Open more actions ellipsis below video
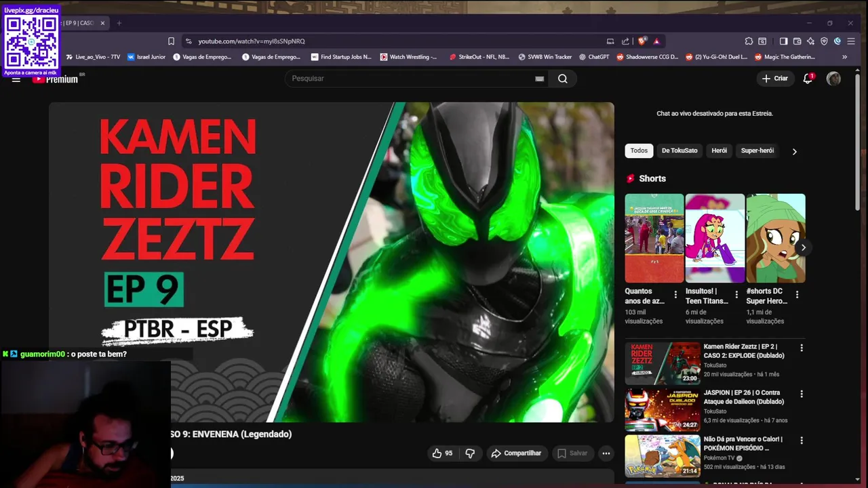Screen dimensions: 868x488 pos(606,453)
